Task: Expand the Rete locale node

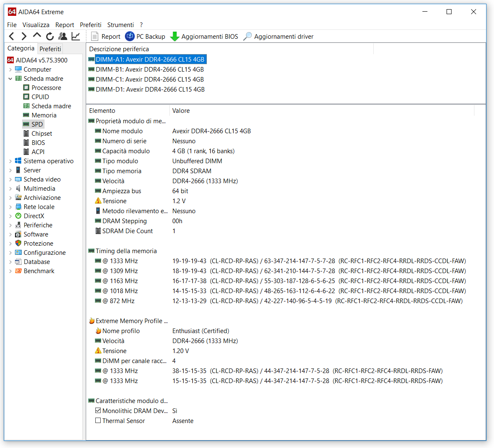Action: 10,207
